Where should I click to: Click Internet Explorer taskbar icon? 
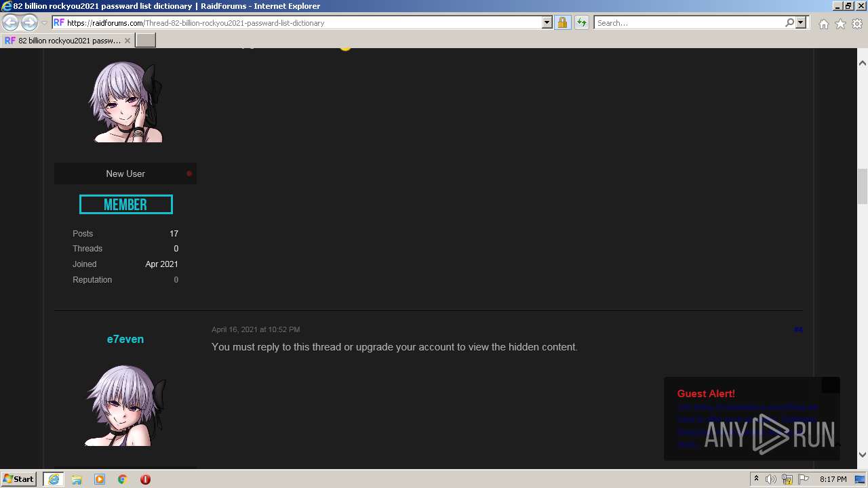click(x=54, y=479)
